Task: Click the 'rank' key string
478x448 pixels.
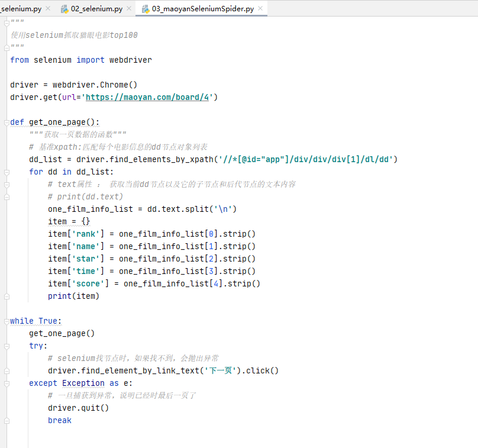Action: [85, 234]
